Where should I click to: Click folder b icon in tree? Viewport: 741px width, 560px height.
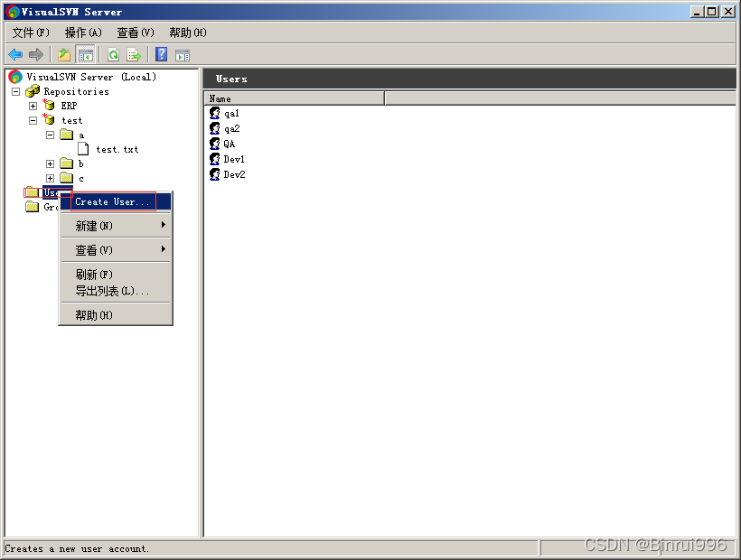click(67, 163)
